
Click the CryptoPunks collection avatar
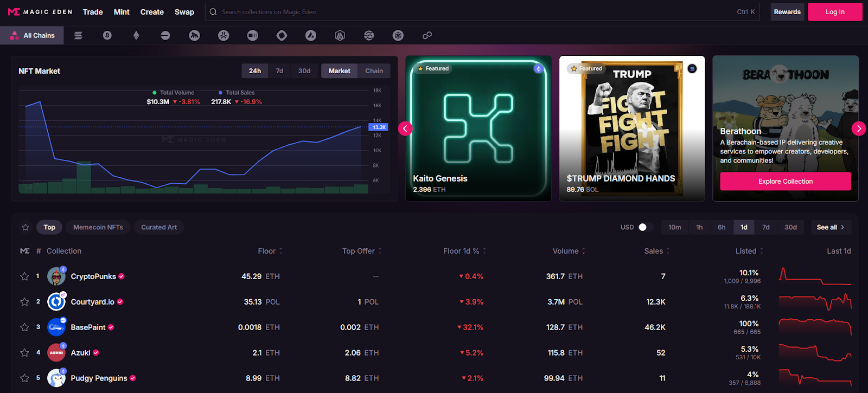[56, 276]
